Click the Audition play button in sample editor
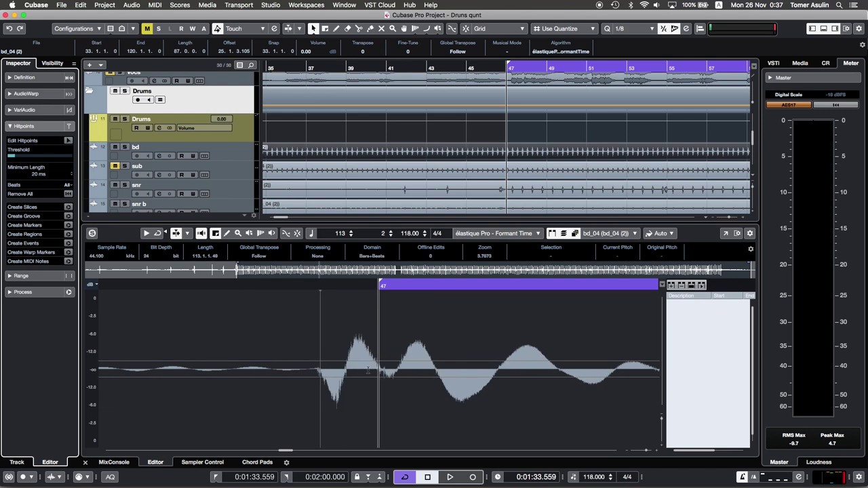 [x=146, y=233]
